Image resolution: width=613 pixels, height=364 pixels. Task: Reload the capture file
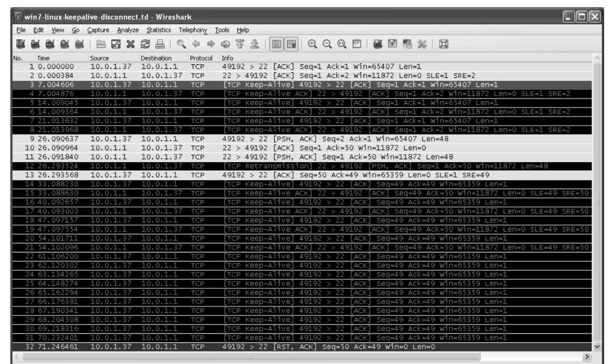click(x=145, y=44)
